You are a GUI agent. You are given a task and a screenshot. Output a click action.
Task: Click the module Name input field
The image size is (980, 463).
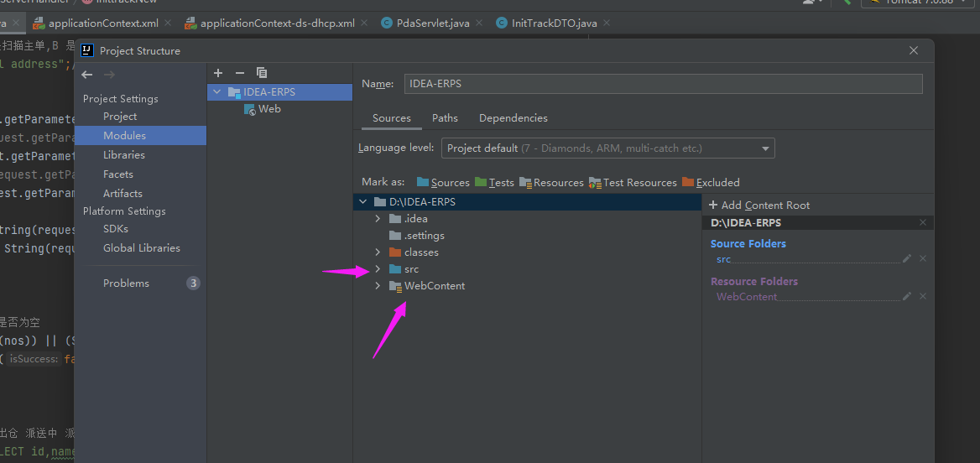tap(663, 84)
